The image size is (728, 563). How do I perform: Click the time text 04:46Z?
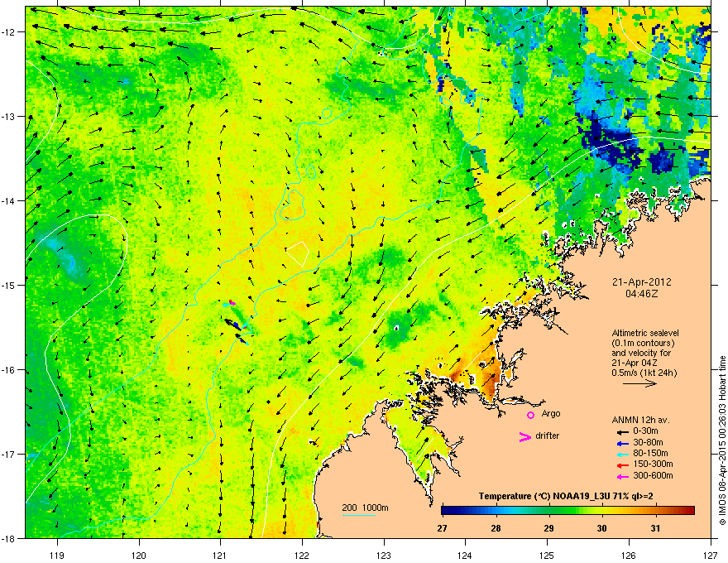coord(642,294)
